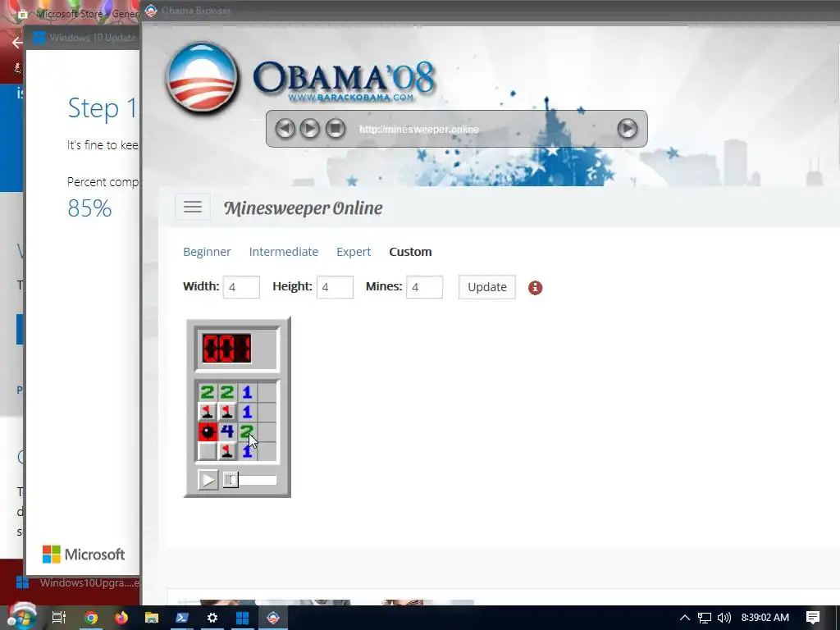Click the network icon in the system tray

click(x=705, y=618)
